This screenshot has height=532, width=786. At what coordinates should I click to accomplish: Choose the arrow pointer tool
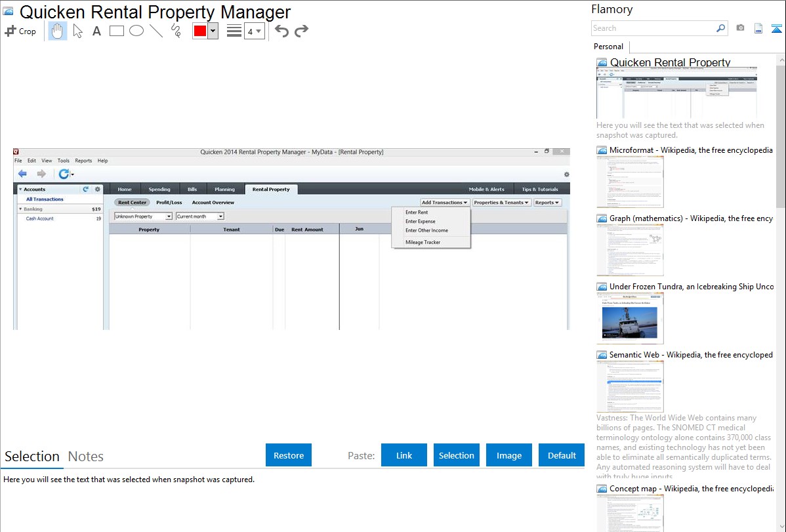77,31
